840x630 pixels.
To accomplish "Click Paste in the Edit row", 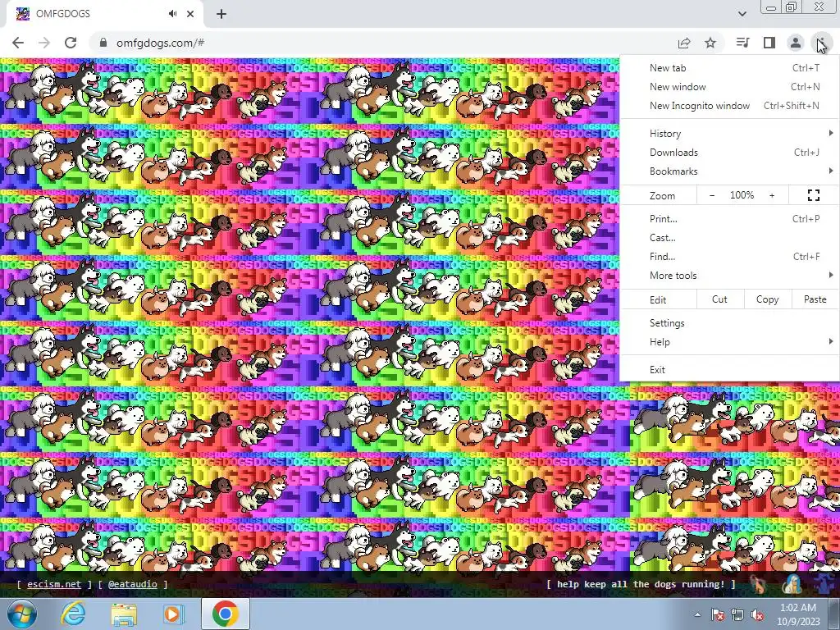I will click(815, 299).
